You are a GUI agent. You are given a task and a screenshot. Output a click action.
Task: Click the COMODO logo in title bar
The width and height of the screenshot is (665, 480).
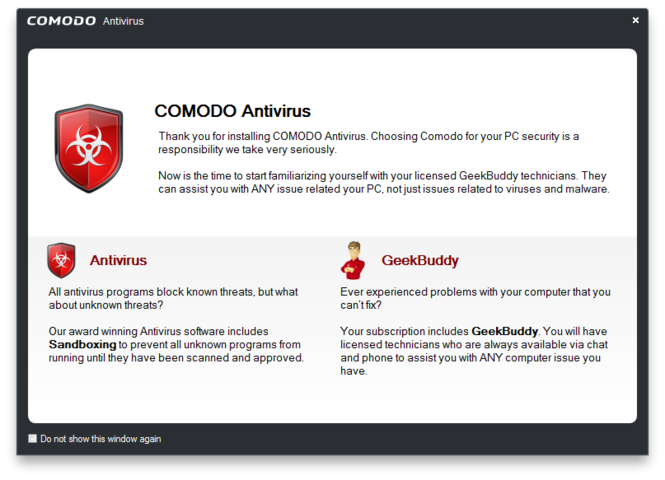click(61, 21)
